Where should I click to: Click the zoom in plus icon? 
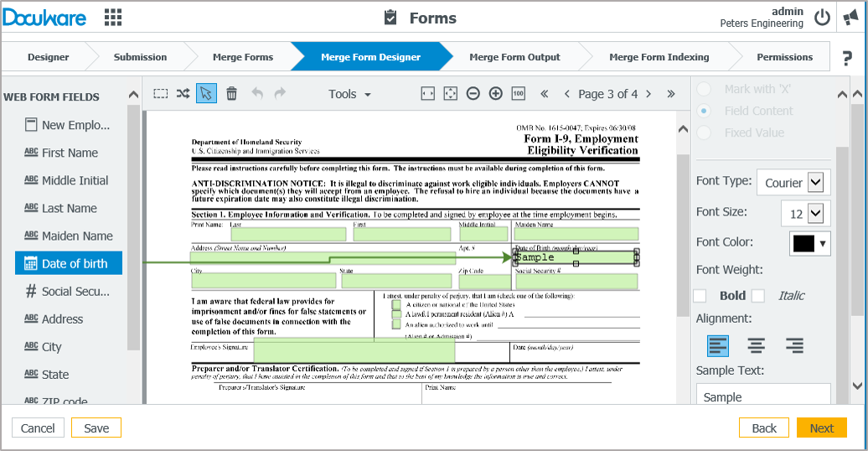click(495, 94)
